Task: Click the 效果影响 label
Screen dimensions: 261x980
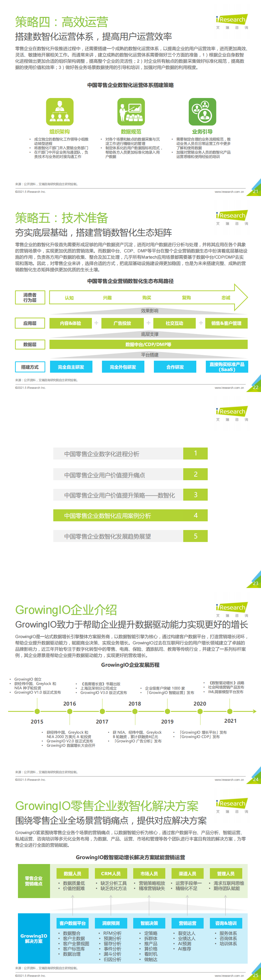Action: pyautogui.click(x=150, y=311)
